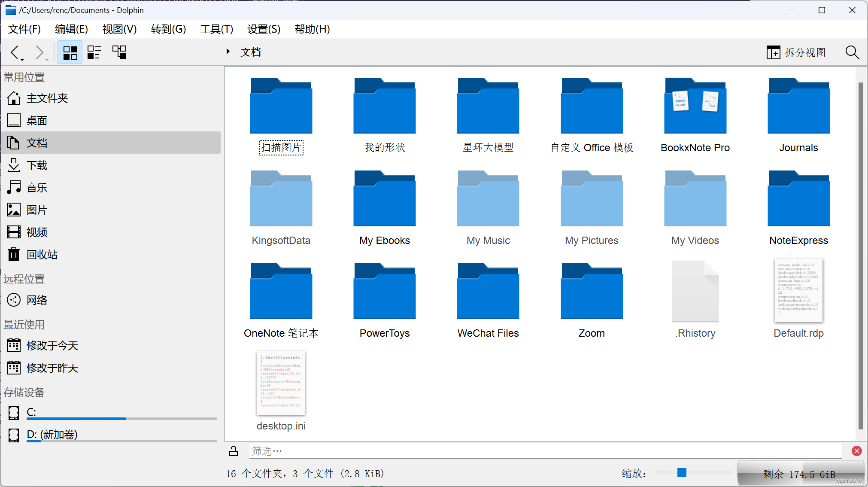Lock the filter bar with the padlock icon
This screenshot has height=487, width=868.
click(x=234, y=450)
